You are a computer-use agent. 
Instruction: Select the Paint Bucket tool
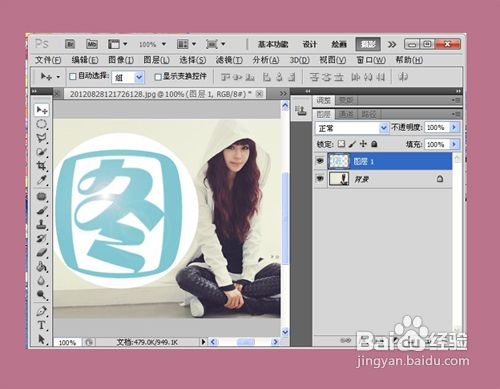[x=41, y=266]
